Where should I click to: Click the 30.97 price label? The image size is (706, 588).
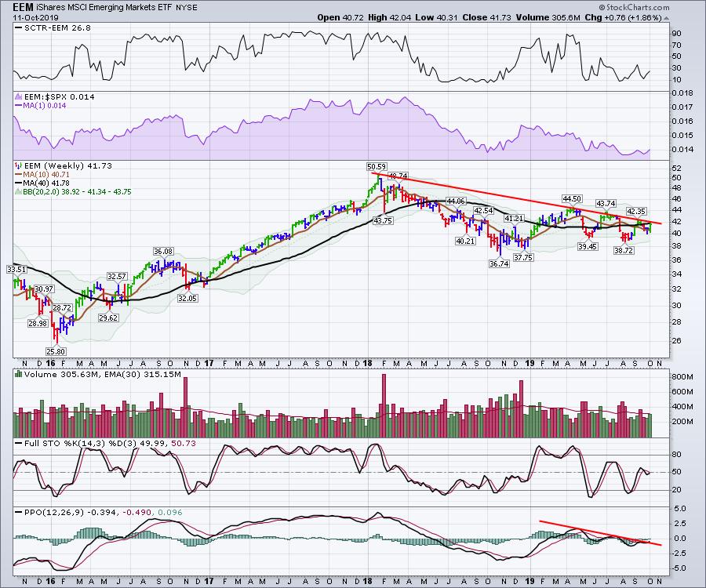44,289
